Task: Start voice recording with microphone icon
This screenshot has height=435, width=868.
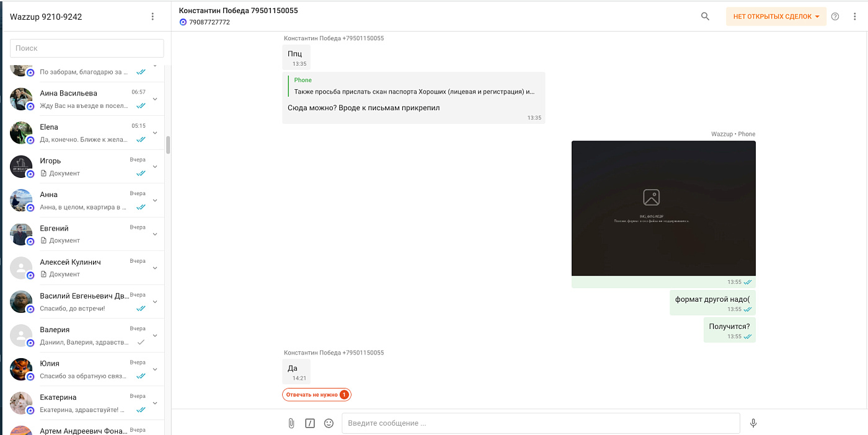Action: (x=753, y=423)
